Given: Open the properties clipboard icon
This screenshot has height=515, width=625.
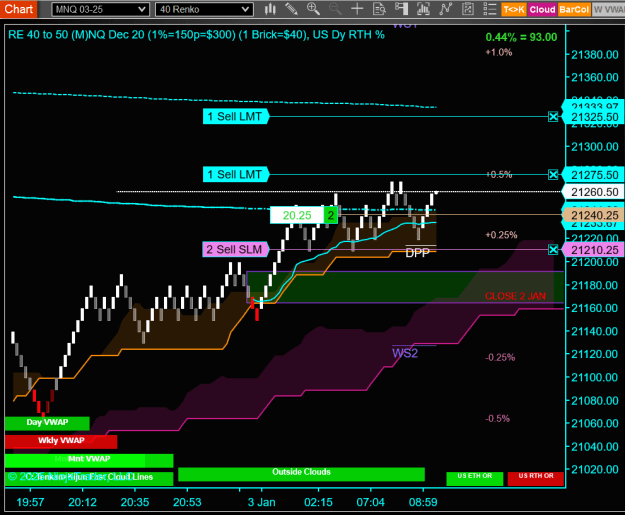Looking at the screenshot, I should pos(467,9).
